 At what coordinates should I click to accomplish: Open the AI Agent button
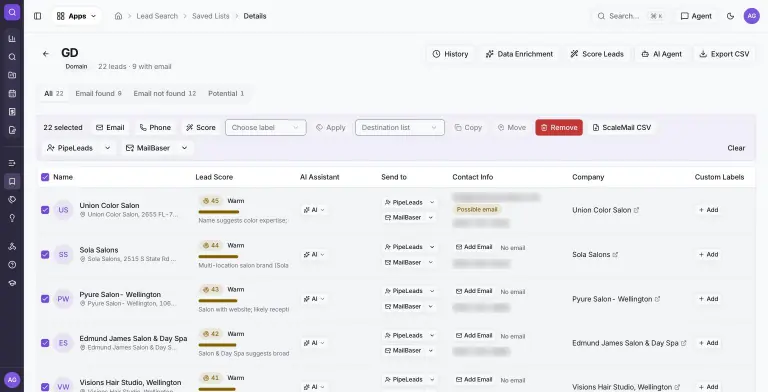click(661, 54)
